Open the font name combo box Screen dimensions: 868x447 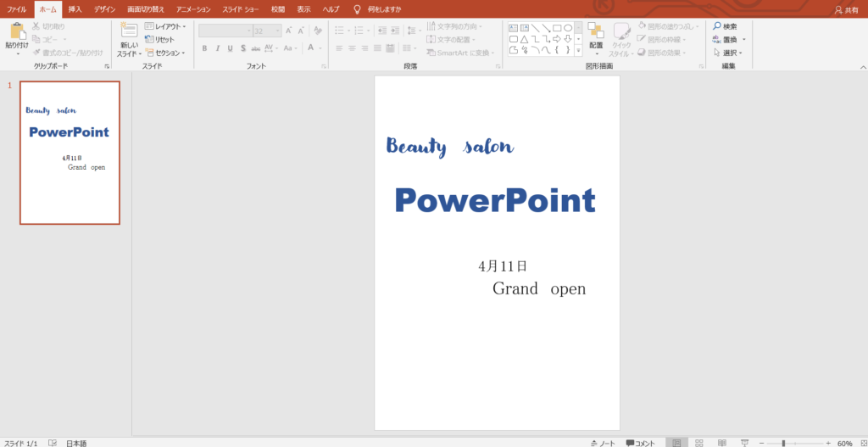coord(225,31)
